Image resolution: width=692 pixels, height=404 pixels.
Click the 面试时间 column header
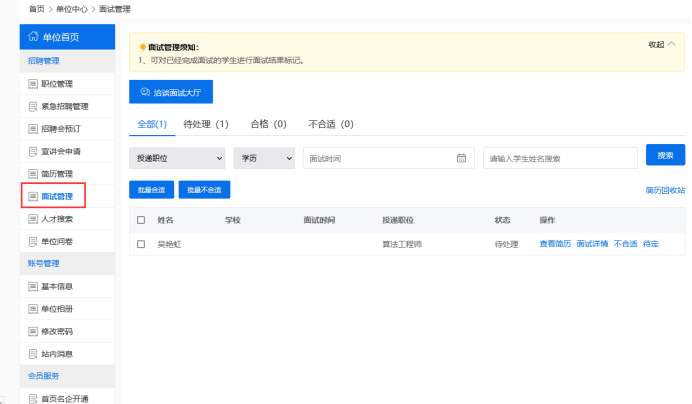[x=319, y=220]
